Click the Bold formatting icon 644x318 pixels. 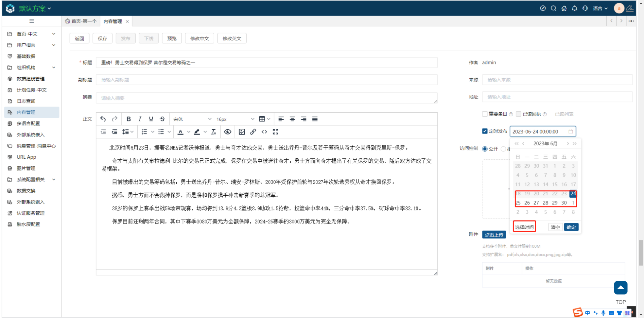129,119
